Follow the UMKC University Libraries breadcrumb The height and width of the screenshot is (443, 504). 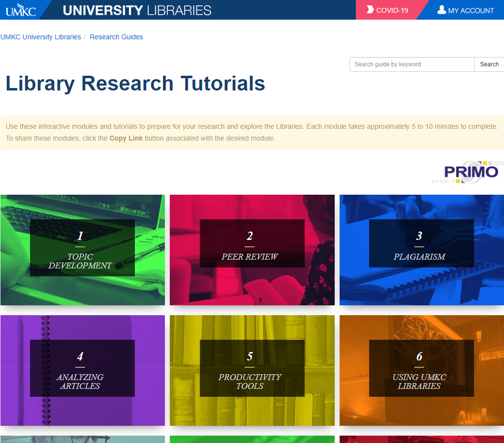[x=41, y=37]
